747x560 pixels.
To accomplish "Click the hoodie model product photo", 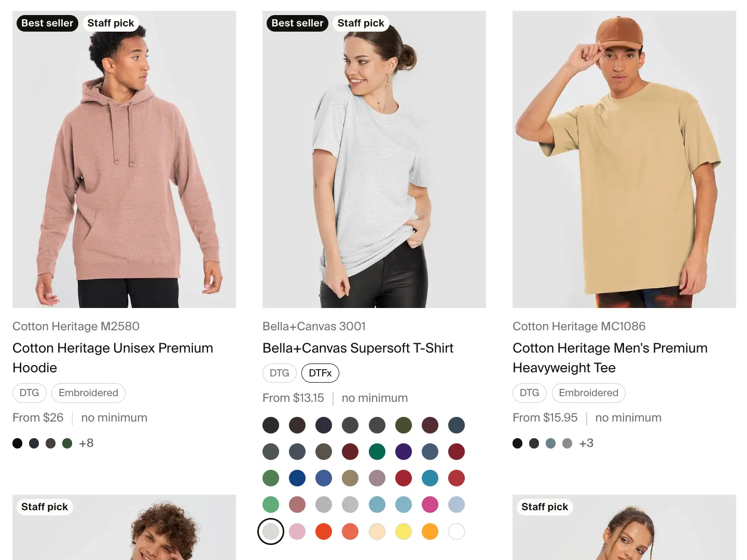I will (x=124, y=159).
